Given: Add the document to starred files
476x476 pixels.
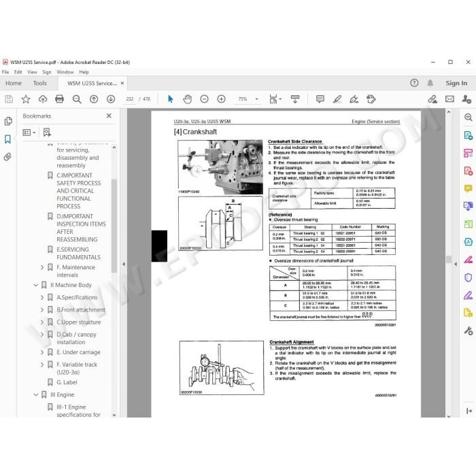Looking at the screenshot, I should click(26, 99).
